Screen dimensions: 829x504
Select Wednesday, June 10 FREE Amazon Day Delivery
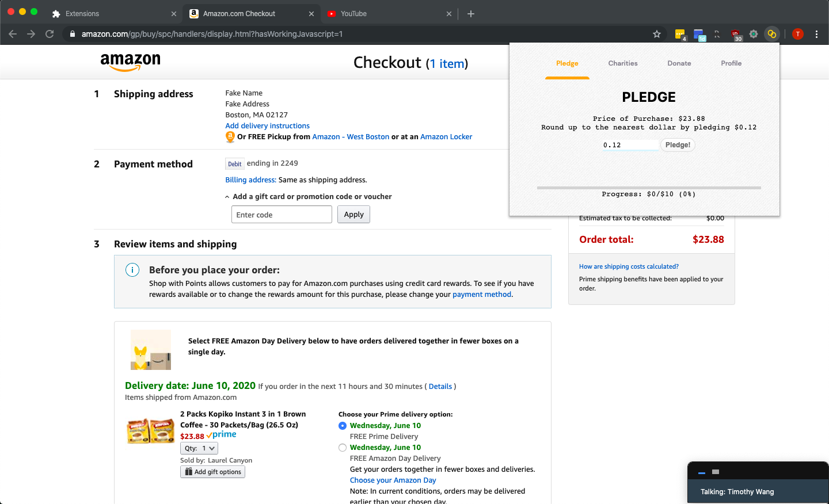[x=343, y=448]
